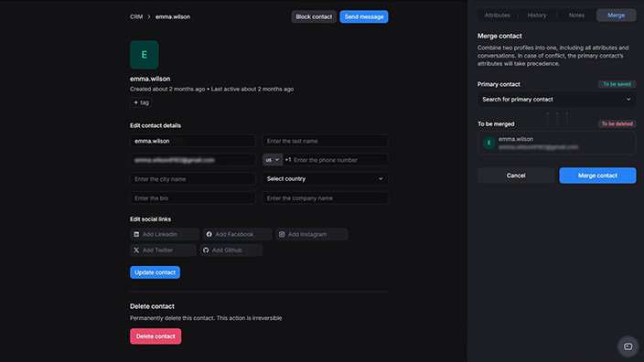This screenshot has height=362, width=644.
Task: Click the Edit social links heading
Action: 150,219
